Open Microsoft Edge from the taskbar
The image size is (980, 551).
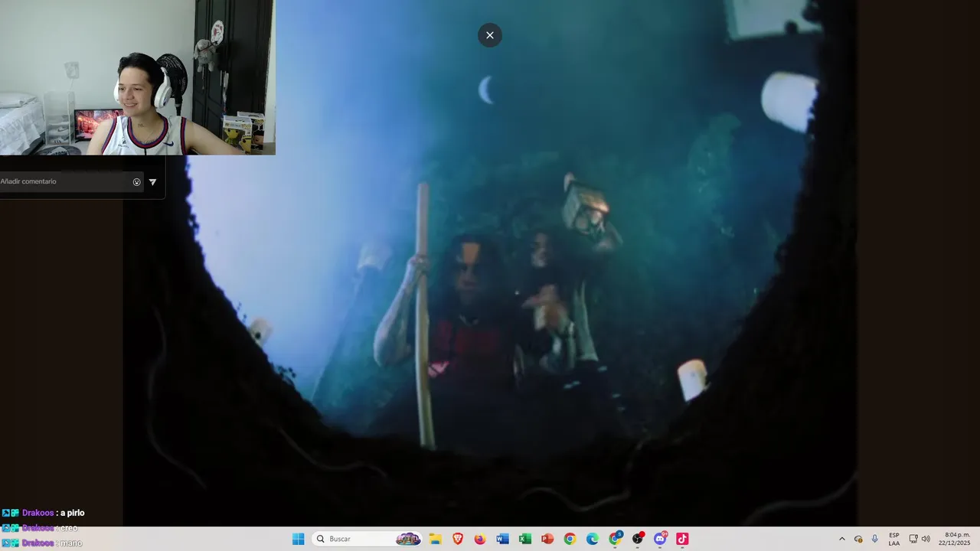[593, 539]
